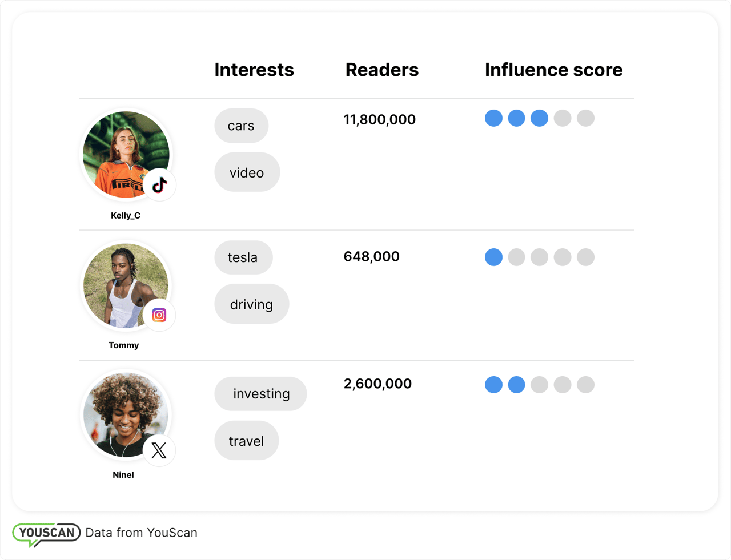Click the Readers column header
The height and width of the screenshot is (560, 731).
[x=381, y=70]
